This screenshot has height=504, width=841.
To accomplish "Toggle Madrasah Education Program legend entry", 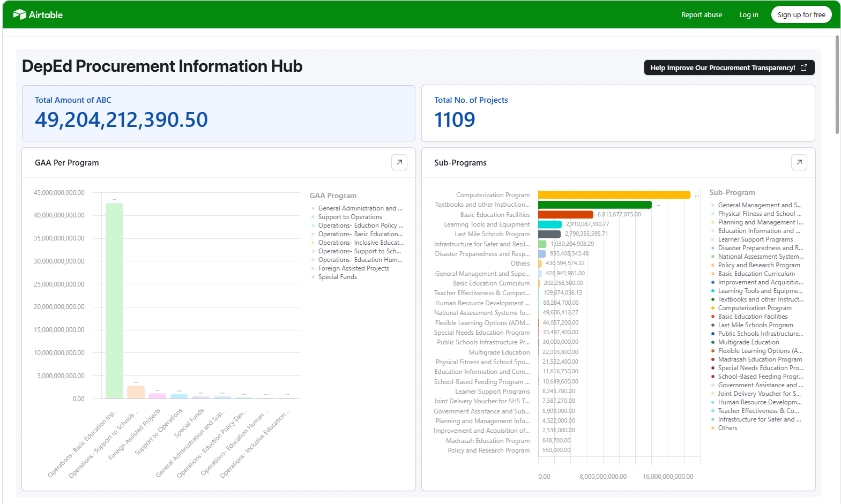I will [756, 359].
